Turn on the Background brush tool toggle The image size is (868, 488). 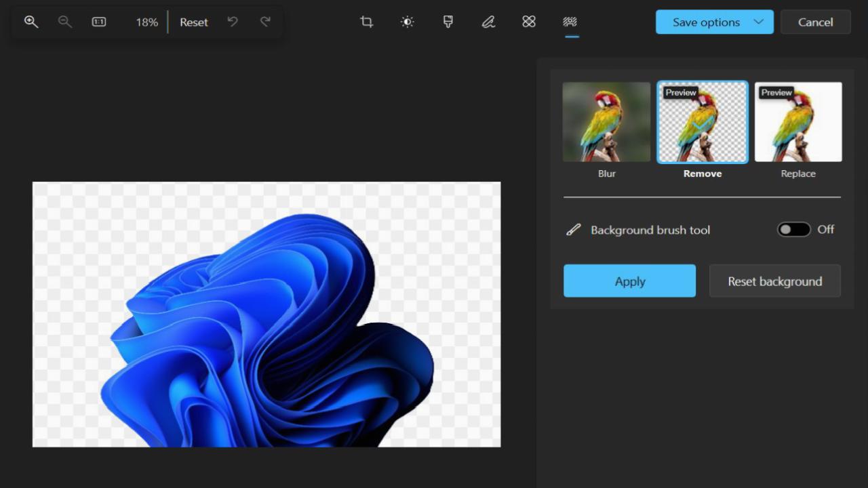pos(794,230)
